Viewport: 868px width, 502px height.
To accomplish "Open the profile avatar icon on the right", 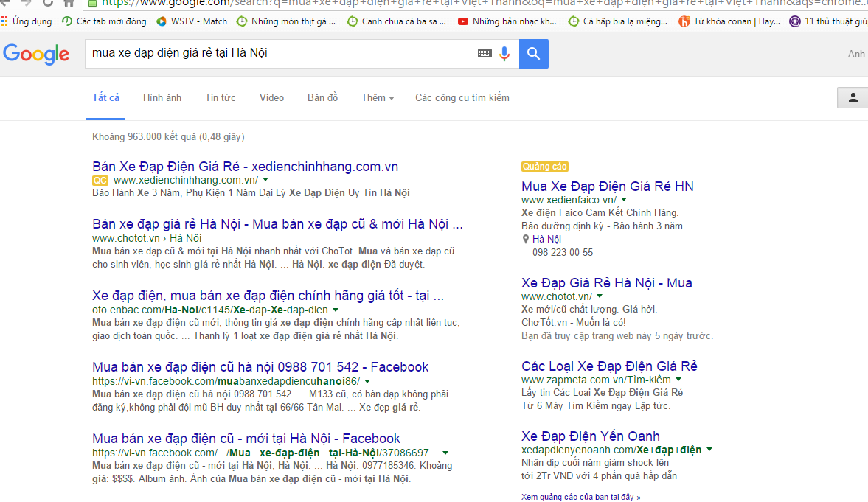I will [x=853, y=97].
